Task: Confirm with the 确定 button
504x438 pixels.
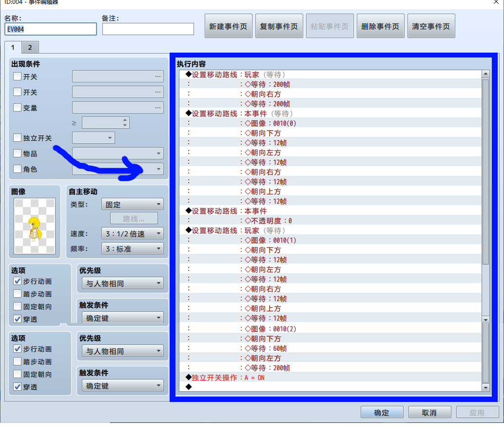Action: pyautogui.click(x=382, y=412)
